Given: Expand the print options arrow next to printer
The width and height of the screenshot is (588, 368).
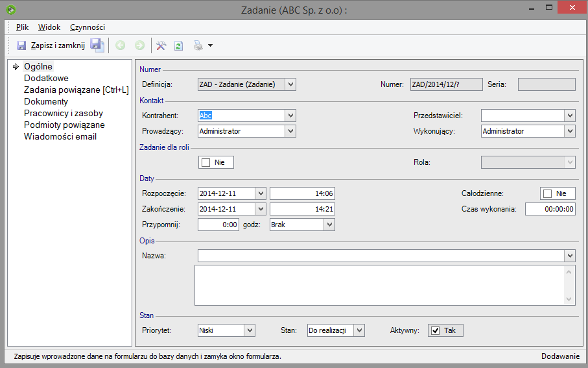Looking at the screenshot, I should click(211, 45).
